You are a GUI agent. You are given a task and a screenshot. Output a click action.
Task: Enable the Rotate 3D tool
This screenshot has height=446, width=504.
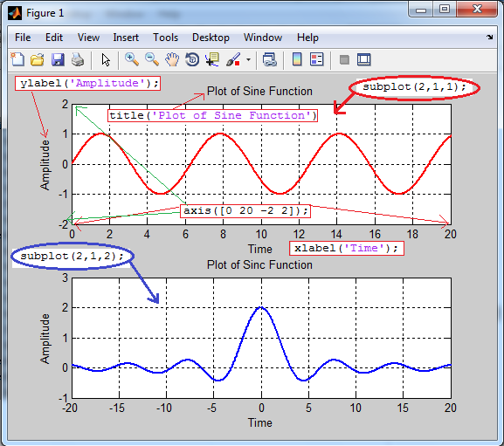point(192,59)
